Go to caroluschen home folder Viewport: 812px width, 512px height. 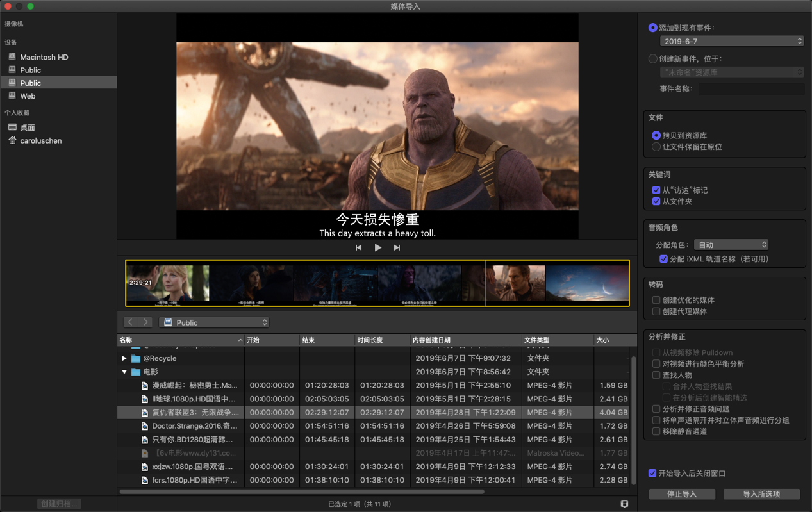[x=40, y=140]
